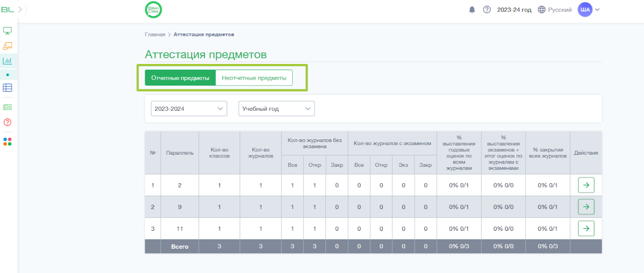
Task: Open the bar chart reports icon
Action: [7, 61]
